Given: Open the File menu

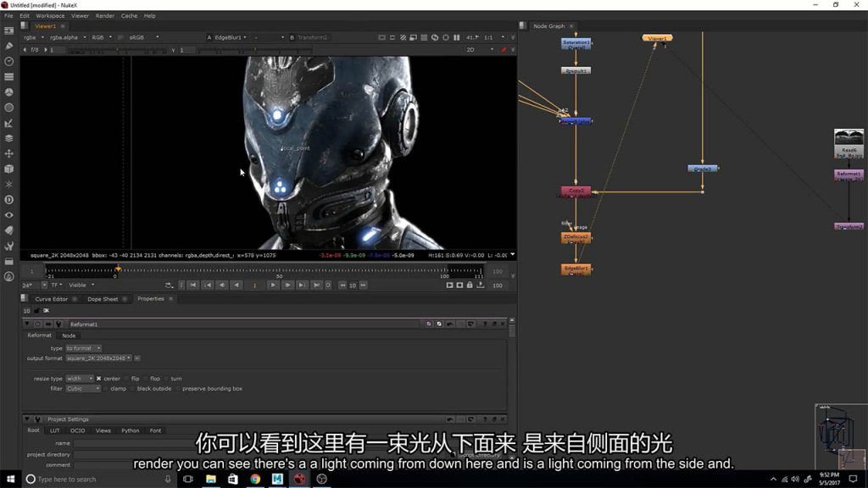Looking at the screenshot, I should 8,16.
